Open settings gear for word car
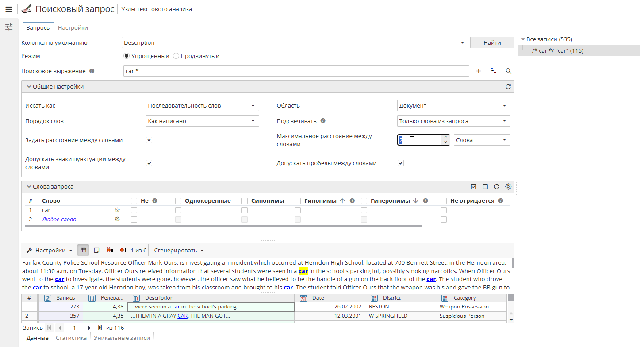The image size is (644, 347). tap(117, 210)
